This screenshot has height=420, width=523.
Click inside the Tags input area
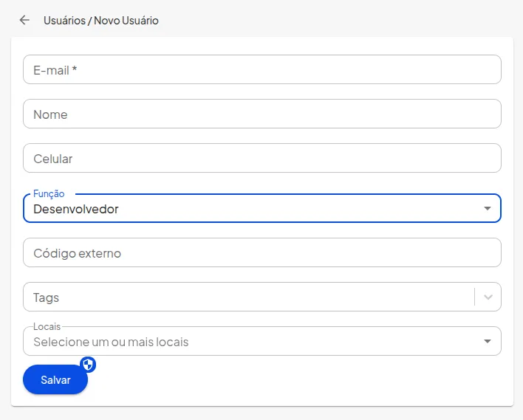click(244, 297)
